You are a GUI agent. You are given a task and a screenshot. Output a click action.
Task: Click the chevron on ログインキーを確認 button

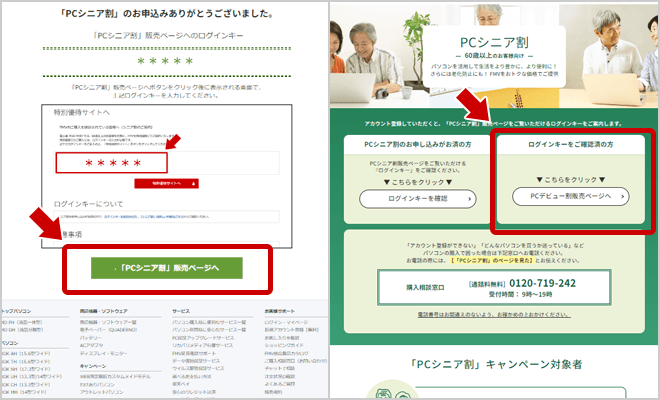point(469,199)
